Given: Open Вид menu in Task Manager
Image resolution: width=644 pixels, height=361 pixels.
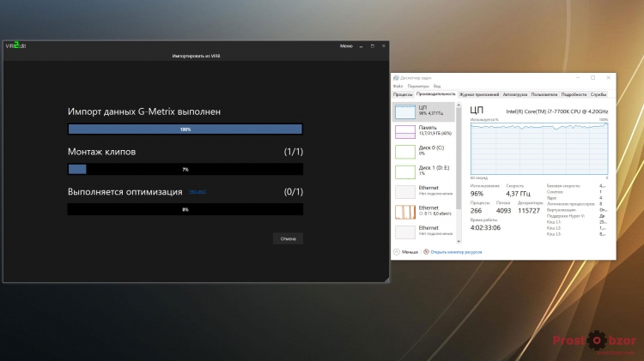Looking at the screenshot, I should click(437, 86).
